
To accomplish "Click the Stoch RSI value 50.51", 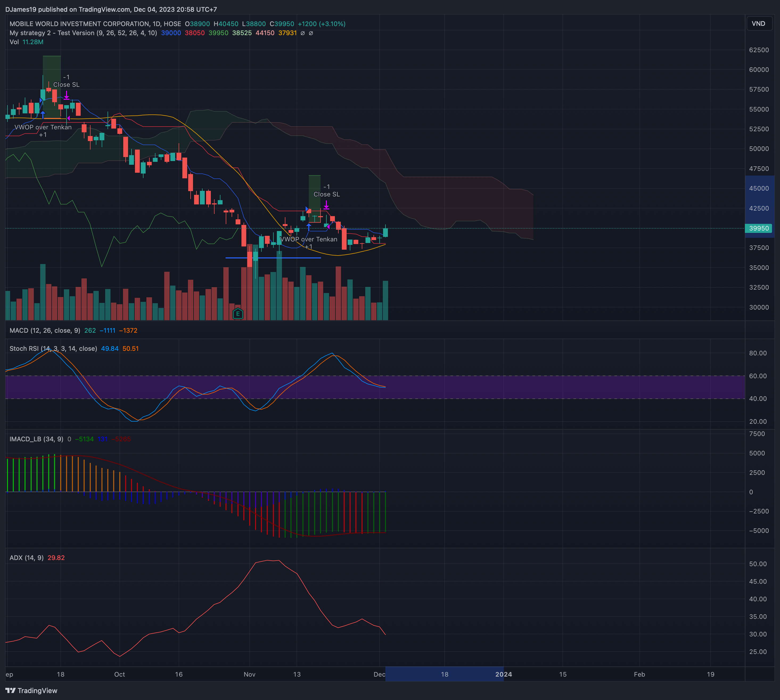I will tap(130, 348).
